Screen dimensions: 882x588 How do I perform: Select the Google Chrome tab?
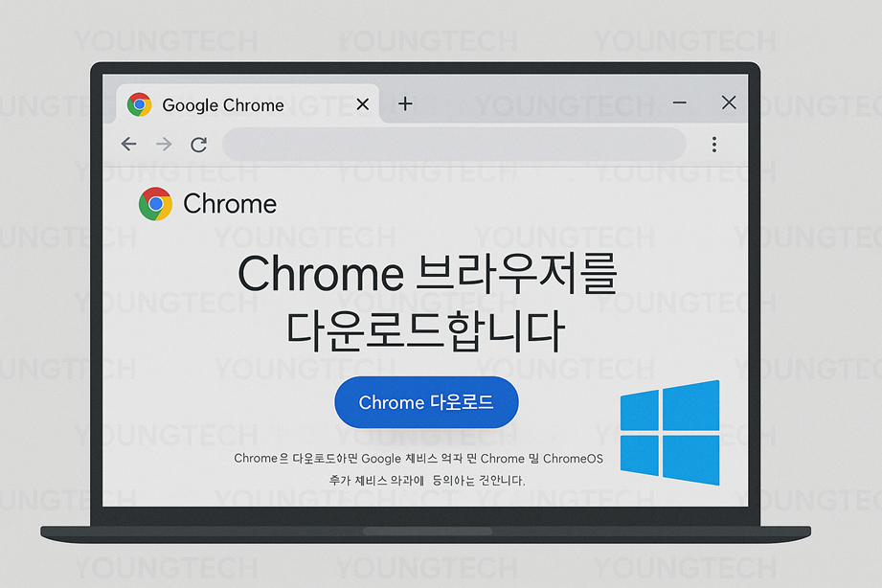click(x=247, y=104)
